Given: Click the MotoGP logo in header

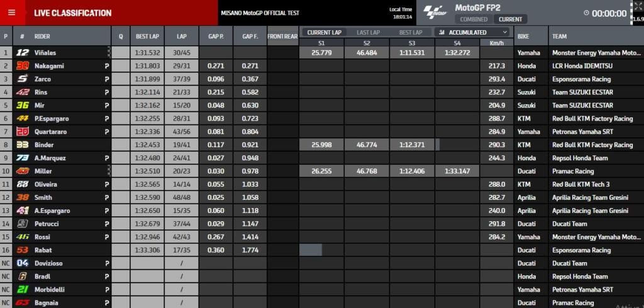Looking at the screenshot, I should pos(435,12).
